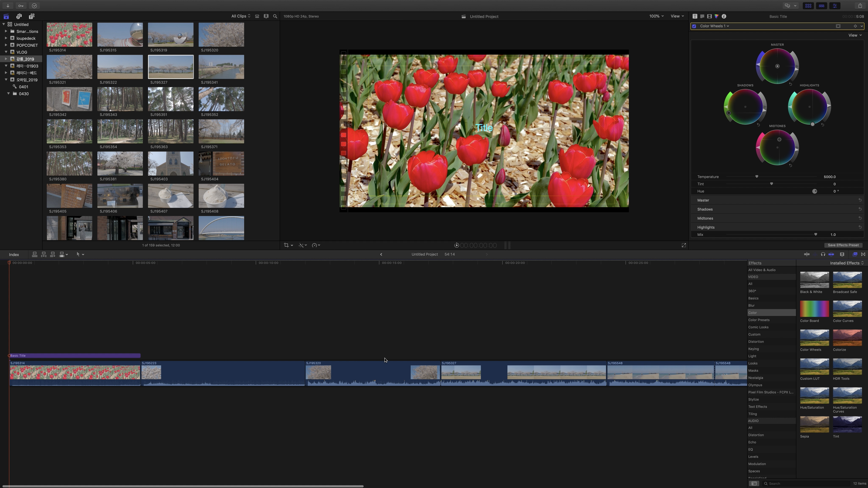Open the timeline Index tab
This screenshot has height=488, width=868.
tap(14, 255)
